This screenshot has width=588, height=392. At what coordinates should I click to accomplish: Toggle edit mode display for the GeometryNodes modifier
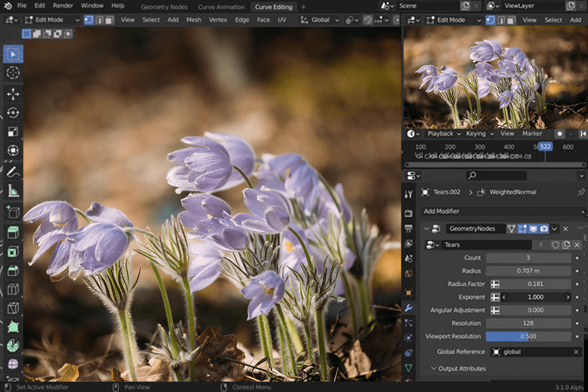(x=522, y=228)
